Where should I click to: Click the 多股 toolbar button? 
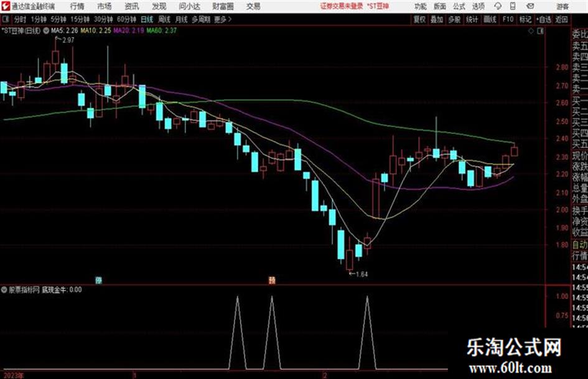point(454,19)
